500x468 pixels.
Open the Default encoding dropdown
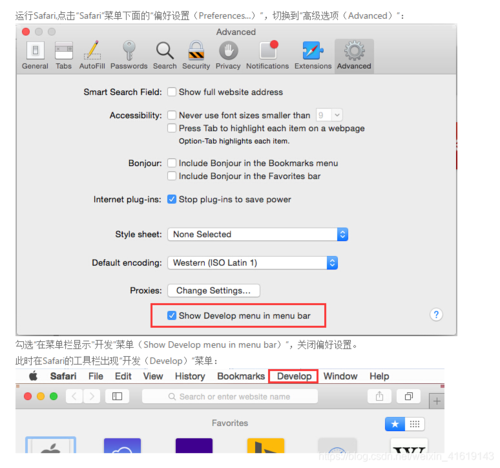coord(252,263)
